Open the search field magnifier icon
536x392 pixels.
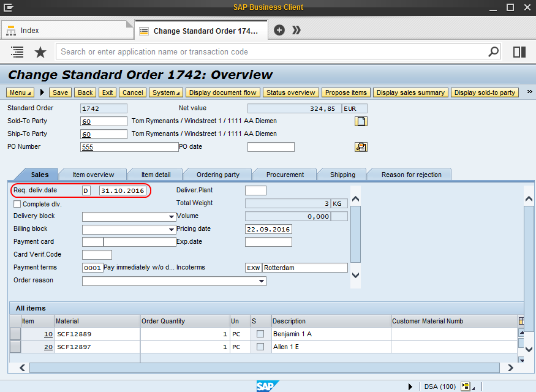[493, 52]
